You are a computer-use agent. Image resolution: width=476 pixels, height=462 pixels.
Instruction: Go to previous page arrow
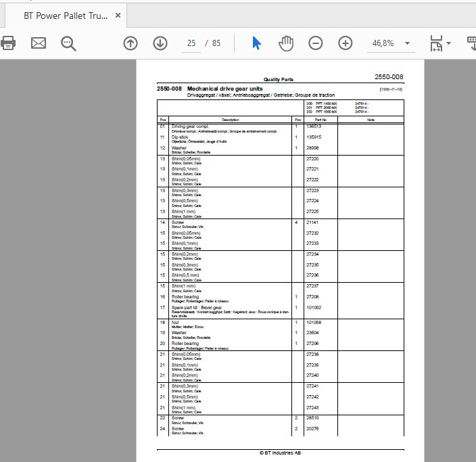130,43
